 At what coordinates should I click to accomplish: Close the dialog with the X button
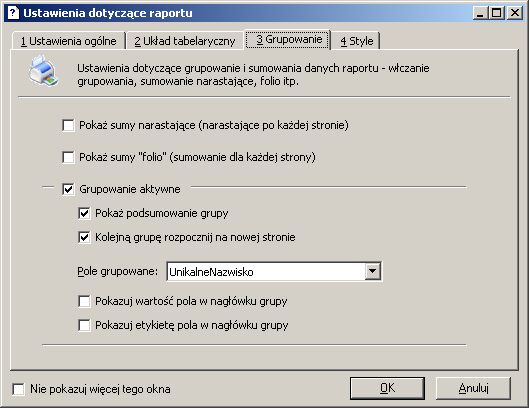pos(514,13)
